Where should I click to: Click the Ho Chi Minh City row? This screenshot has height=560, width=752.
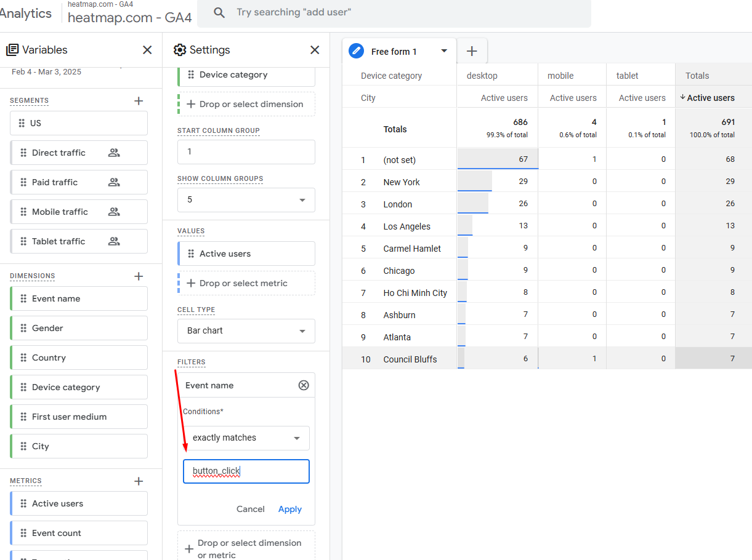click(x=547, y=292)
